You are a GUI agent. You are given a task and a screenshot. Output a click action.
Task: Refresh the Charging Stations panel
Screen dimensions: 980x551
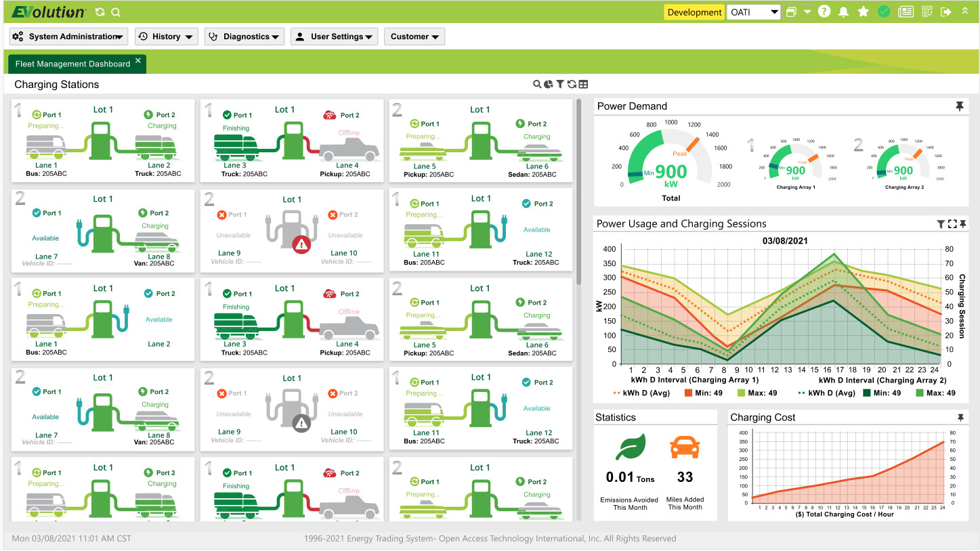tap(571, 84)
